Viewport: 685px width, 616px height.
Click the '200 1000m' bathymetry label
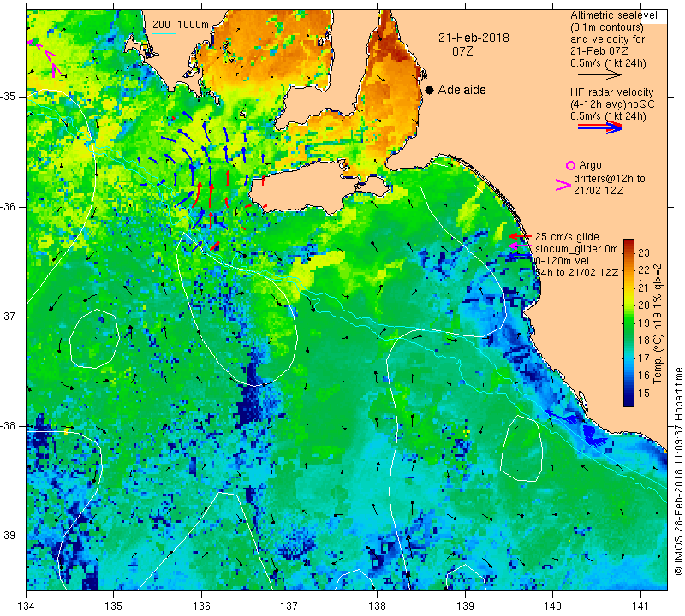click(x=181, y=25)
